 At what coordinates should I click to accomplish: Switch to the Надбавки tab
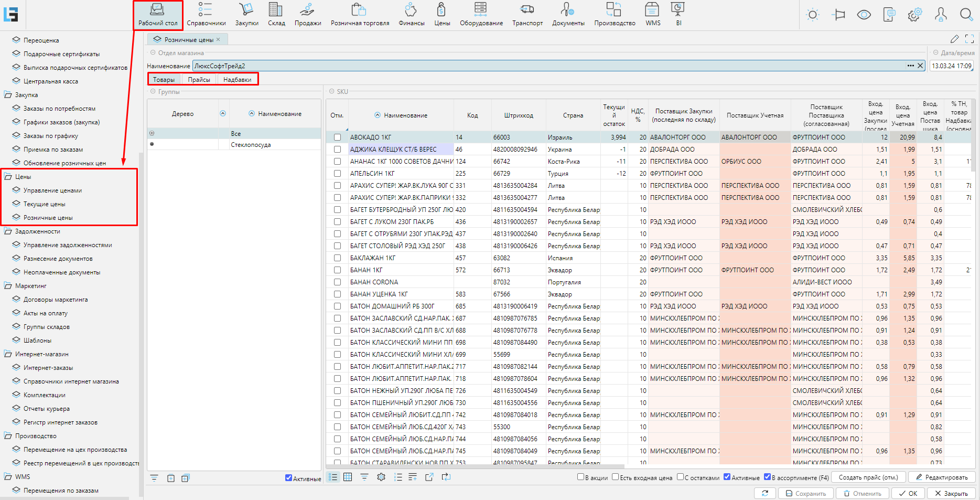237,80
